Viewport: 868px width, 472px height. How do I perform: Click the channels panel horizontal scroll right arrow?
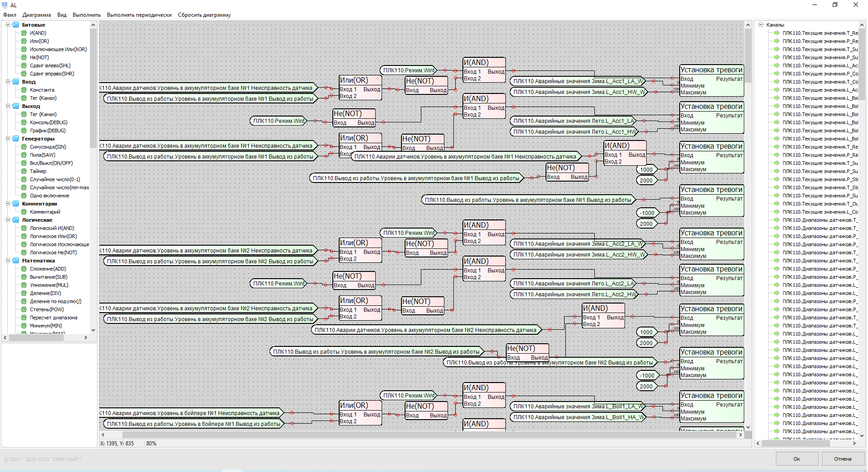(x=854, y=444)
